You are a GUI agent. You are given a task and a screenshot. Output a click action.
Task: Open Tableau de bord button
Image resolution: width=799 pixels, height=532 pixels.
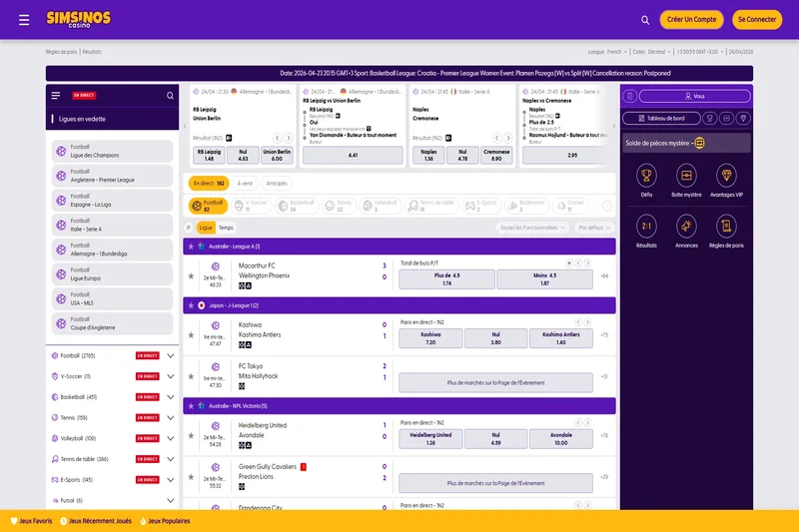(x=661, y=118)
